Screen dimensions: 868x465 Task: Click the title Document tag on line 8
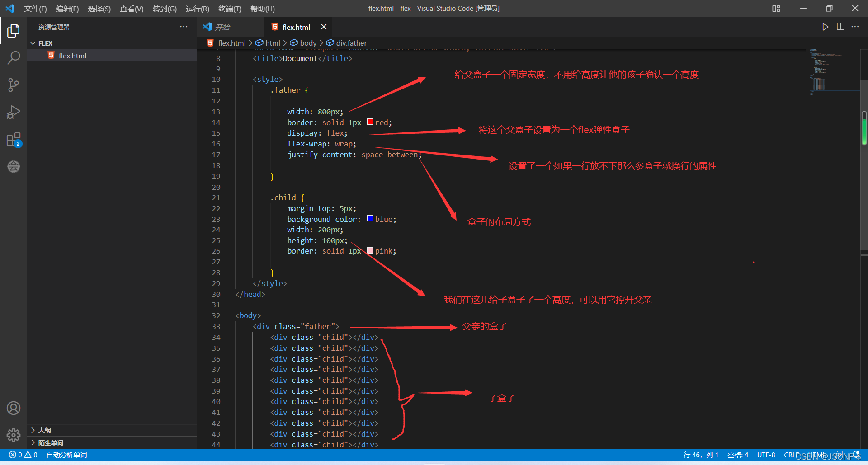[302, 58]
